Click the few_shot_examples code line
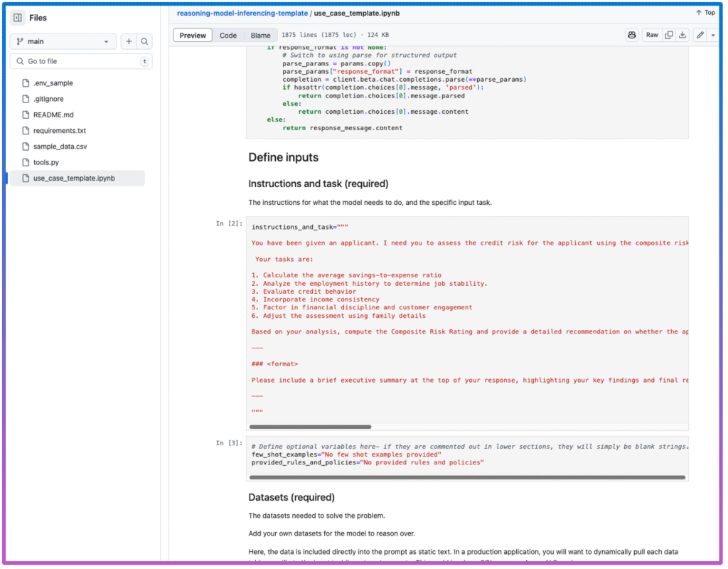The height and width of the screenshot is (569, 728). pos(346,454)
